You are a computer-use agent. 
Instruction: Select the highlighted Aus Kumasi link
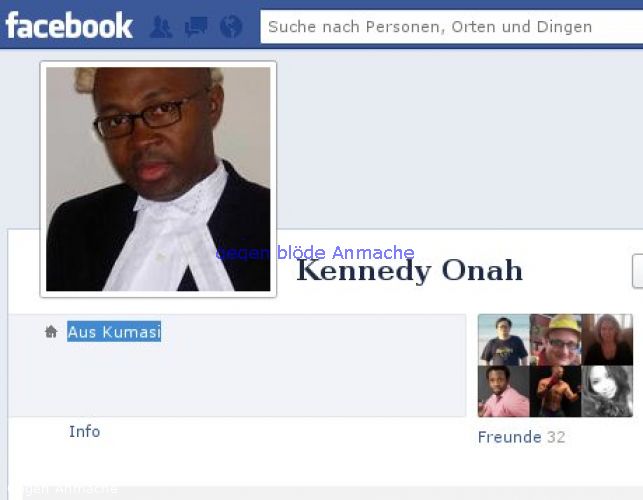coord(114,331)
